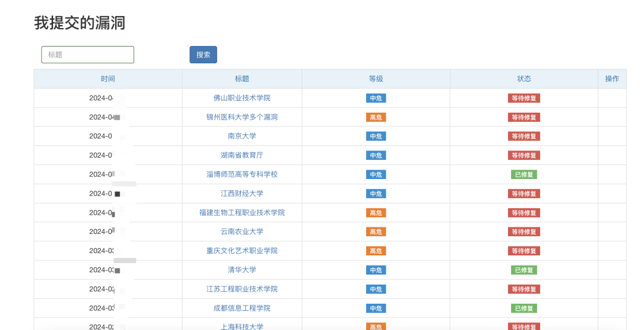
Task: Click 中危 badge in 成都信息工程学院 row
Action: (x=376, y=309)
